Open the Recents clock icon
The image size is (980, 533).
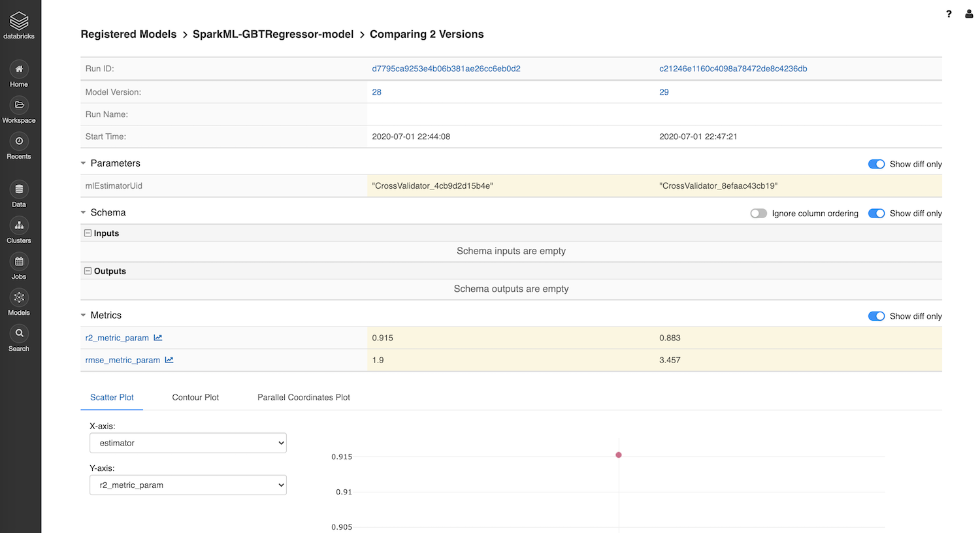tap(19, 141)
